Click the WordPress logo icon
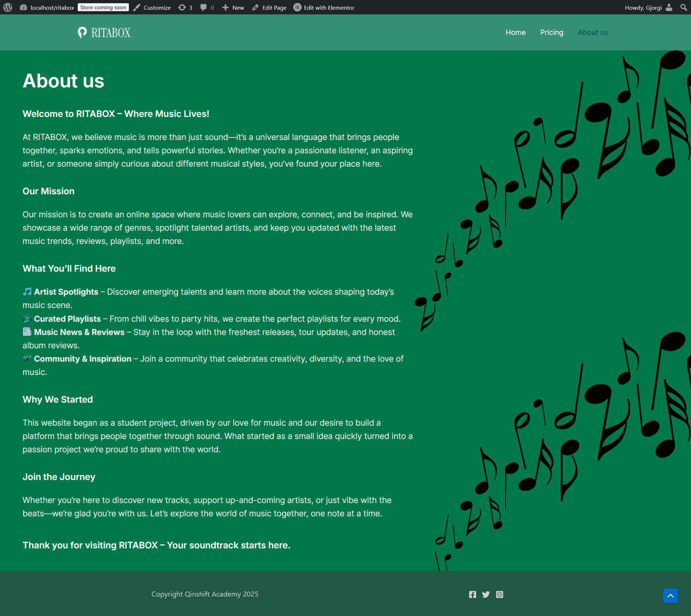The height and width of the screenshot is (616, 691). [x=8, y=7]
